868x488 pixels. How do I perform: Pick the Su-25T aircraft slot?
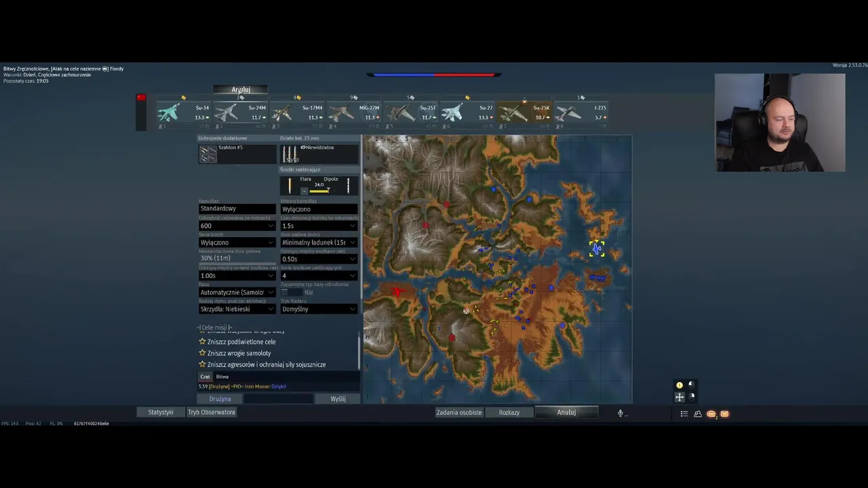coord(410,113)
